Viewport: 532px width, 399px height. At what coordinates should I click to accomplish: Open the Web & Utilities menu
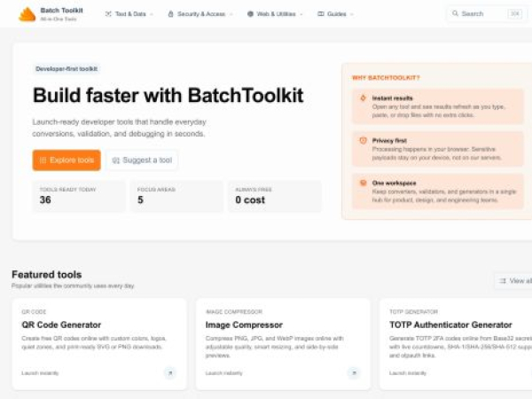point(275,14)
